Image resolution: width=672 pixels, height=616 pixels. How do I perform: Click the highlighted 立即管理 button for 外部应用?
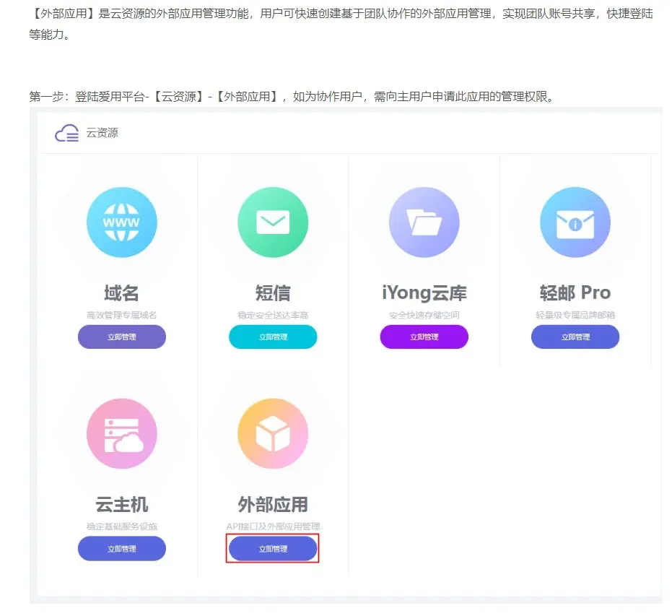(273, 549)
